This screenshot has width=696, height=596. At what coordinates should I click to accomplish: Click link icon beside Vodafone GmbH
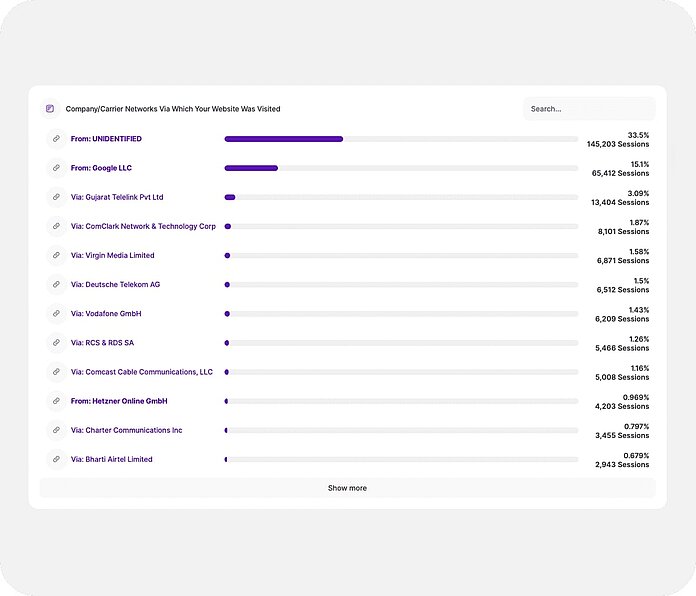pos(56,314)
